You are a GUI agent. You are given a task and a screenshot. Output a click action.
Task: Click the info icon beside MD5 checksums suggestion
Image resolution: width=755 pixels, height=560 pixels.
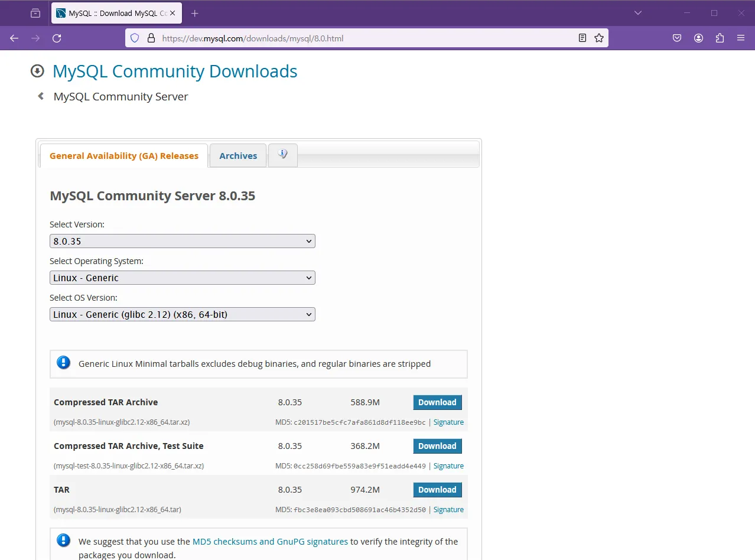[x=63, y=541]
